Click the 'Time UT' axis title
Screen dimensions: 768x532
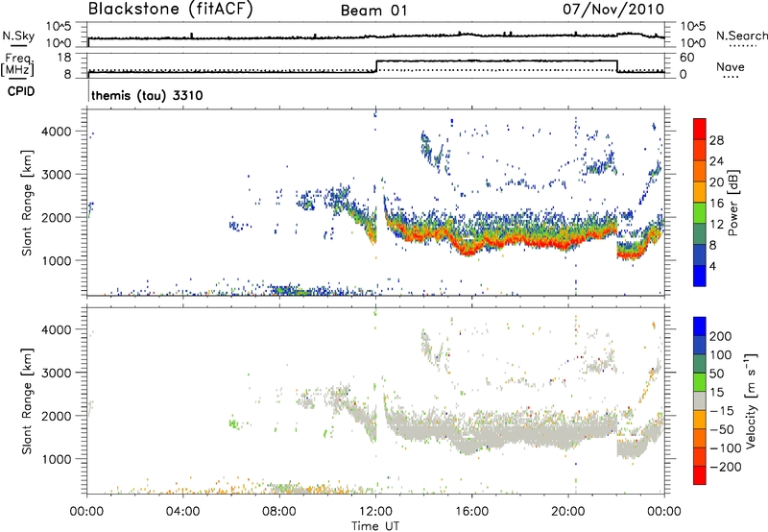pos(375,526)
